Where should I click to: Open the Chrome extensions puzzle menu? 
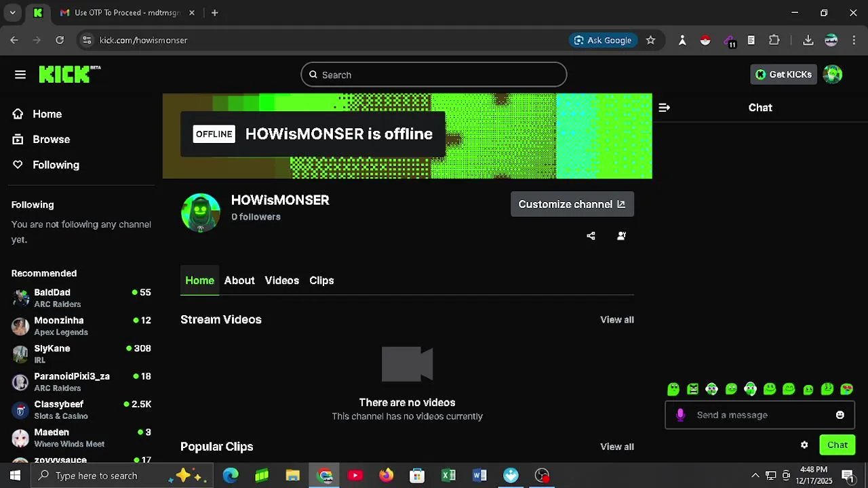coord(774,40)
